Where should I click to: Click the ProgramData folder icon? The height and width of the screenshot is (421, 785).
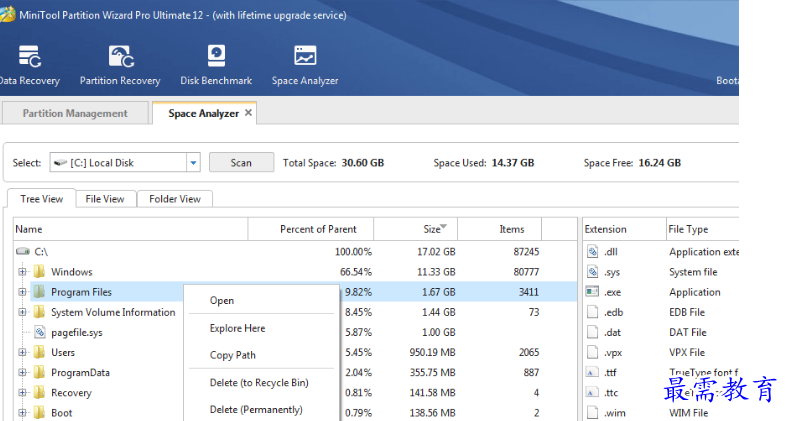tap(40, 372)
